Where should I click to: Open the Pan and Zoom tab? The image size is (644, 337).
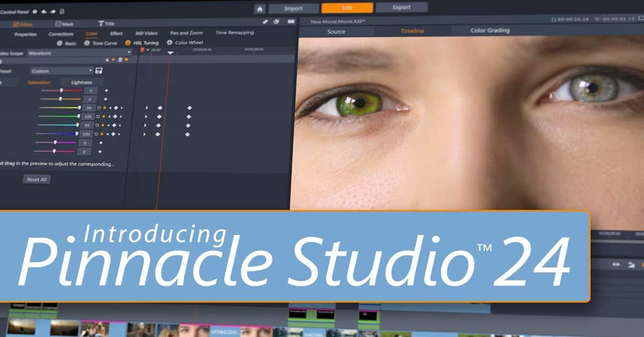tap(187, 33)
